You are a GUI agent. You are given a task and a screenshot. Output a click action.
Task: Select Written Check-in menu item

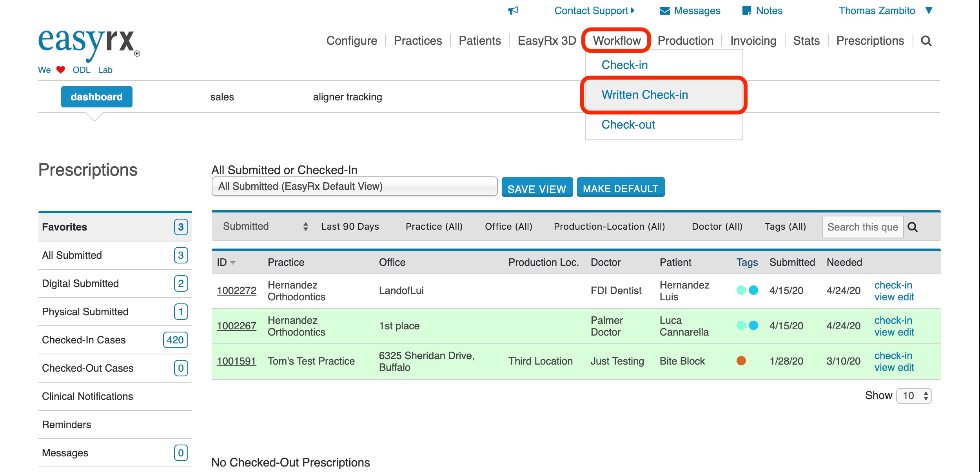(644, 95)
